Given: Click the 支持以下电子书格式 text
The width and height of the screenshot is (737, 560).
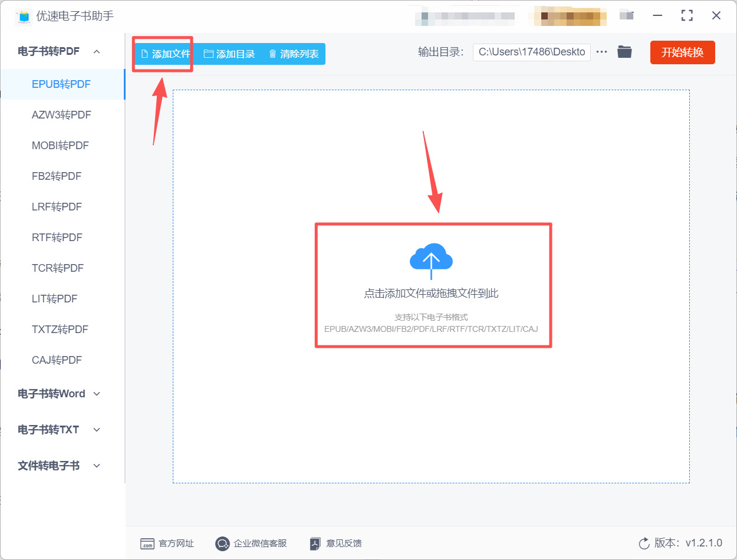Looking at the screenshot, I should (431, 317).
